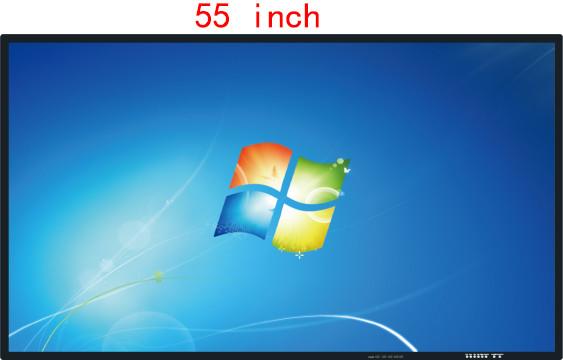Click the number '55' in the heading
Viewport: 563px width, 360px height.
tap(212, 16)
